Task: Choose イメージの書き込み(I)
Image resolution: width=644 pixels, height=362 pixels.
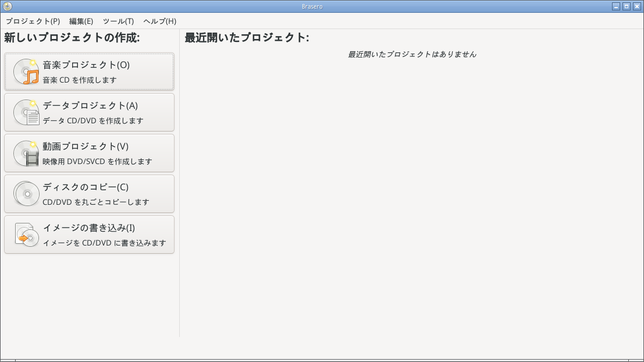Action: coord(89,234)
